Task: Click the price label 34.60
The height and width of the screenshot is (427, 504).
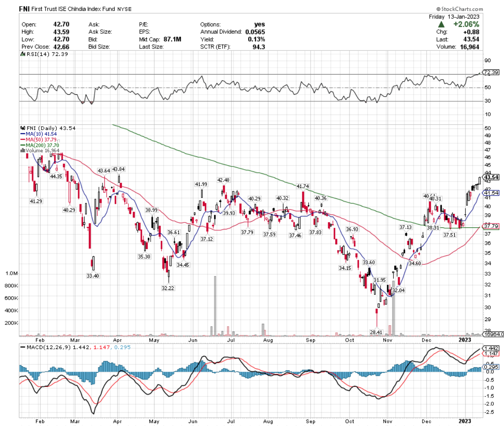Action: click(x=415, y=264)
